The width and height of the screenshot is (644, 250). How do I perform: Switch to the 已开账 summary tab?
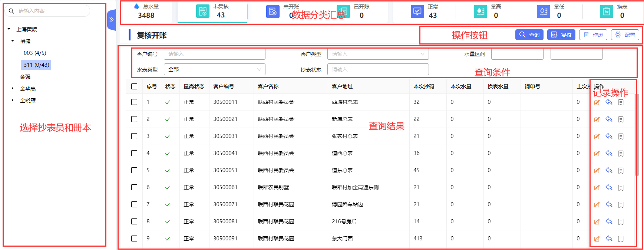click(353, 11)
